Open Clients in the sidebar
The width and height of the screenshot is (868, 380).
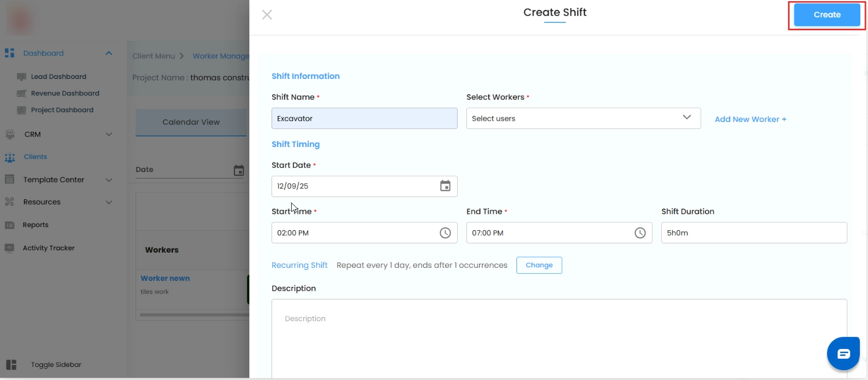(35, 157)
